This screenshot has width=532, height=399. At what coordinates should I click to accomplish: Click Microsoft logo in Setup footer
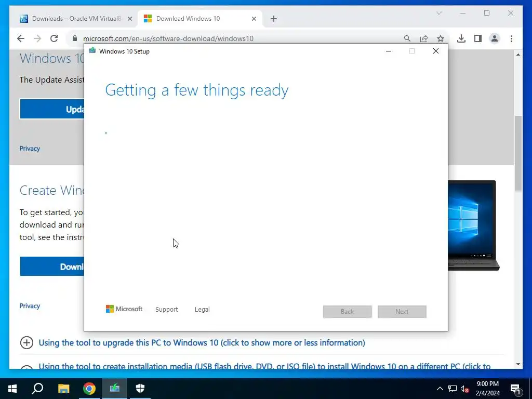pyautogui.click(x=124, y=309)
